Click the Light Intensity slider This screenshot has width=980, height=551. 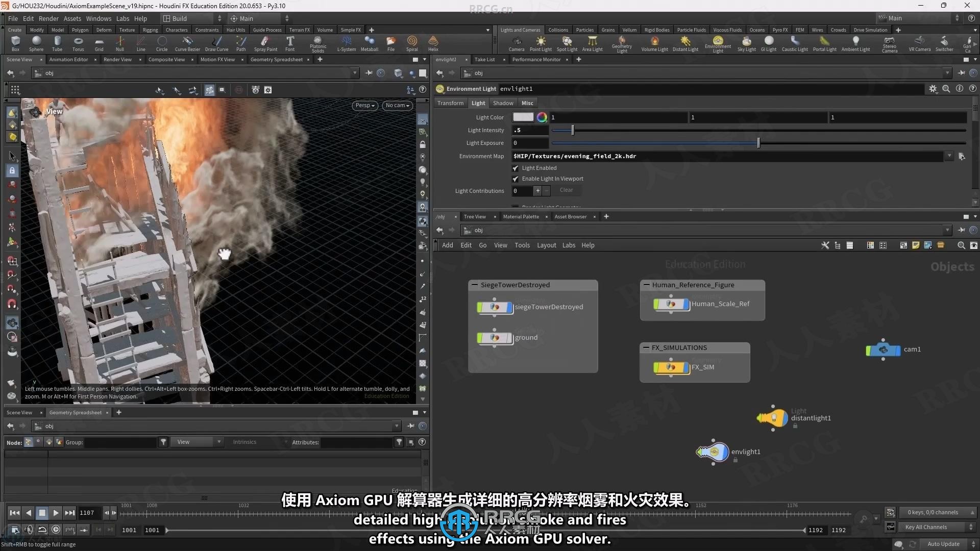758,130
